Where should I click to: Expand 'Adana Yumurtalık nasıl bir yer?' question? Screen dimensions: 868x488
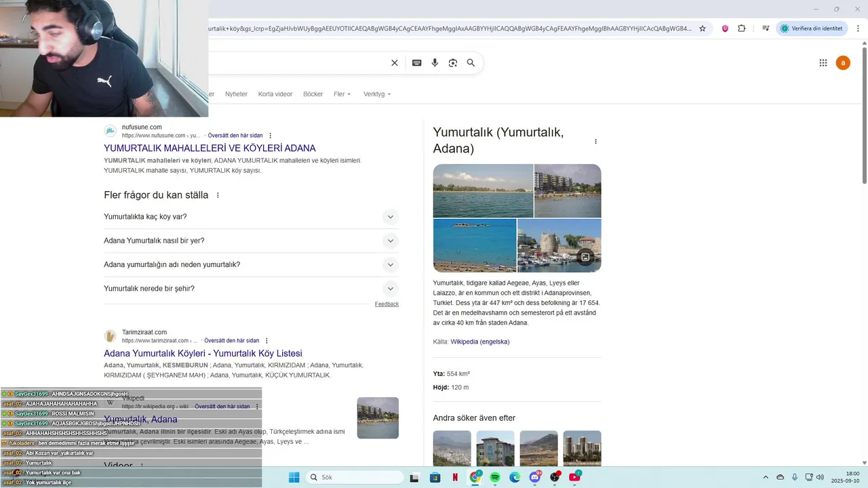[251, 241]
